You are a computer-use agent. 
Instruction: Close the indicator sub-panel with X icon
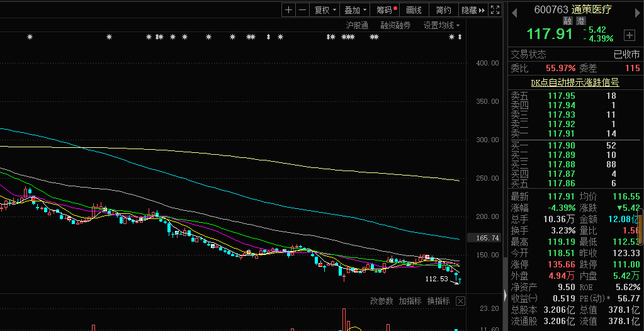point(460,301)
